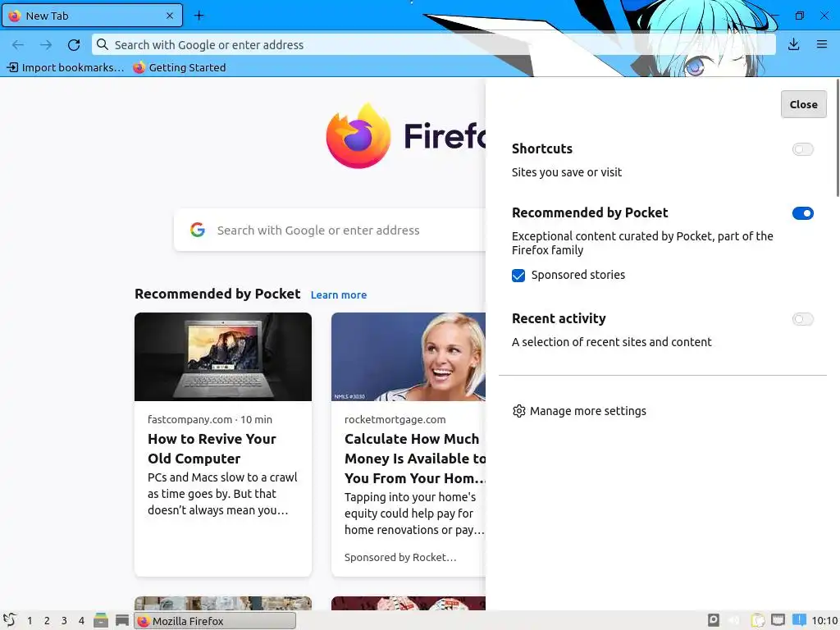
Task: Click the Google logo in the search box
Action: click(198, 230)
